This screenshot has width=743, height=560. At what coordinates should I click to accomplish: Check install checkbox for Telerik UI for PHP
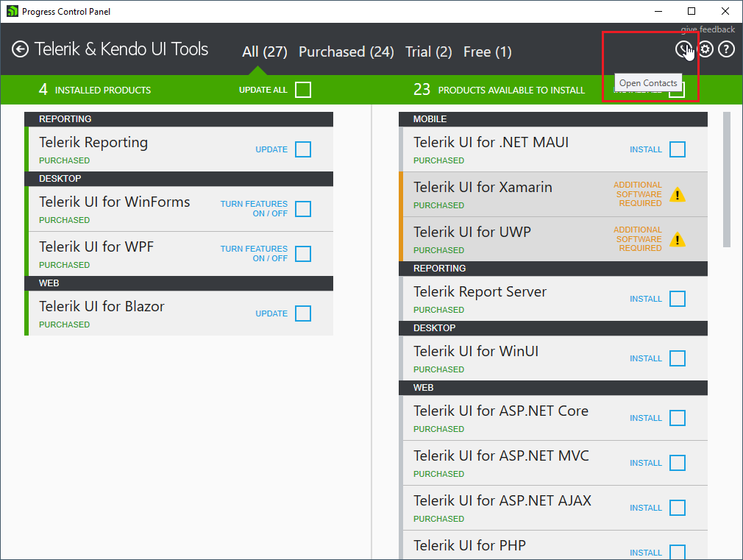(x=677, y=553)
